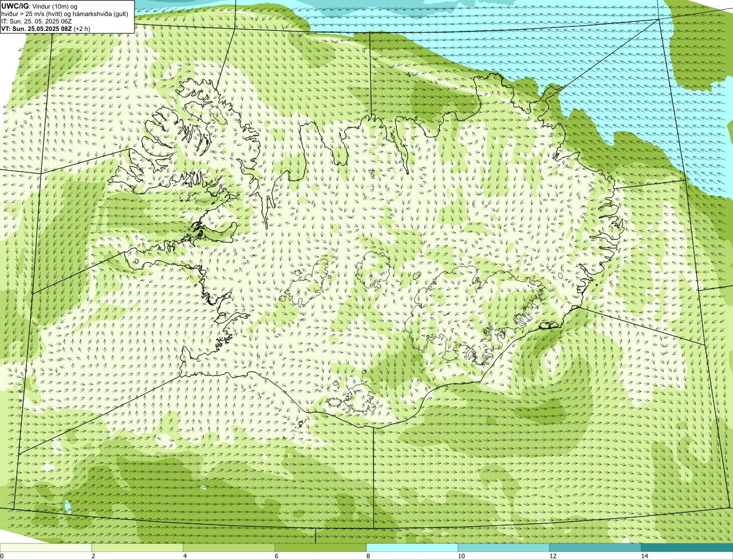Pick the 6–8 m/s darker green colorbar segment

(x=321, y=548)
